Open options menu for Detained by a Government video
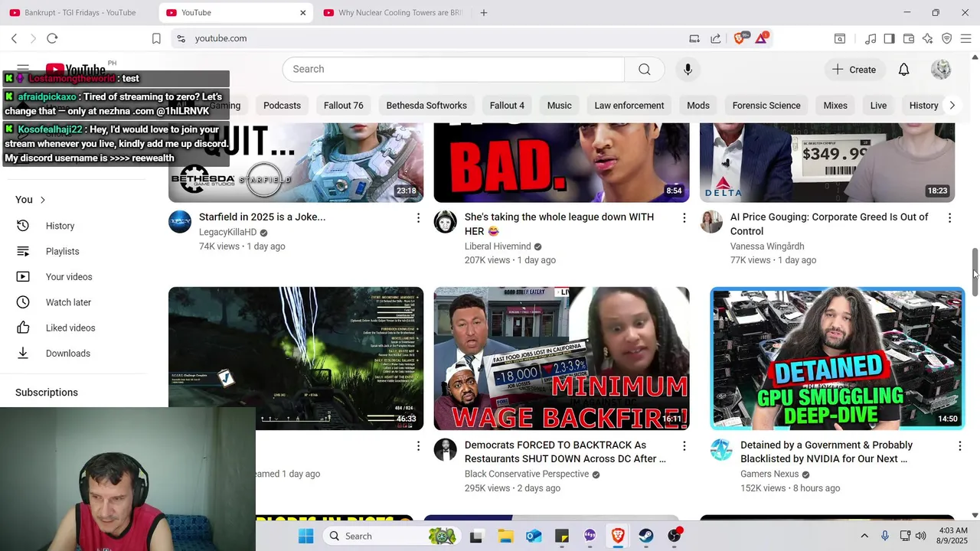The image size is (980, 551). point(959,445)
